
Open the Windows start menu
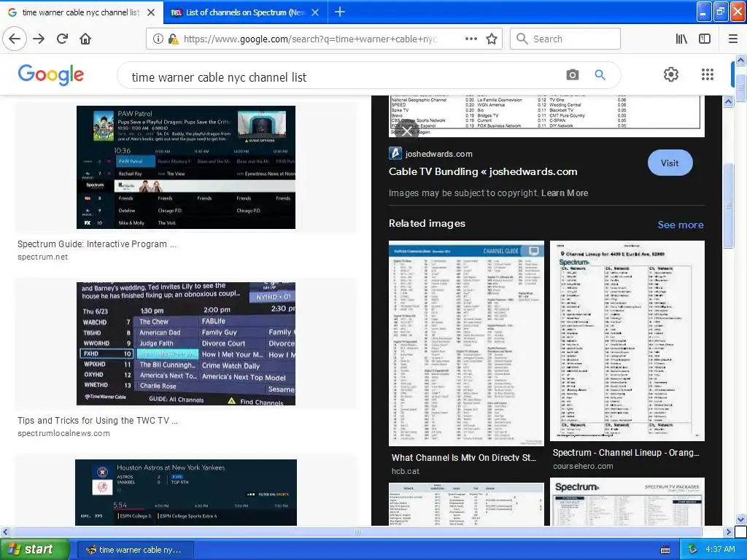[x=35, y=550]
